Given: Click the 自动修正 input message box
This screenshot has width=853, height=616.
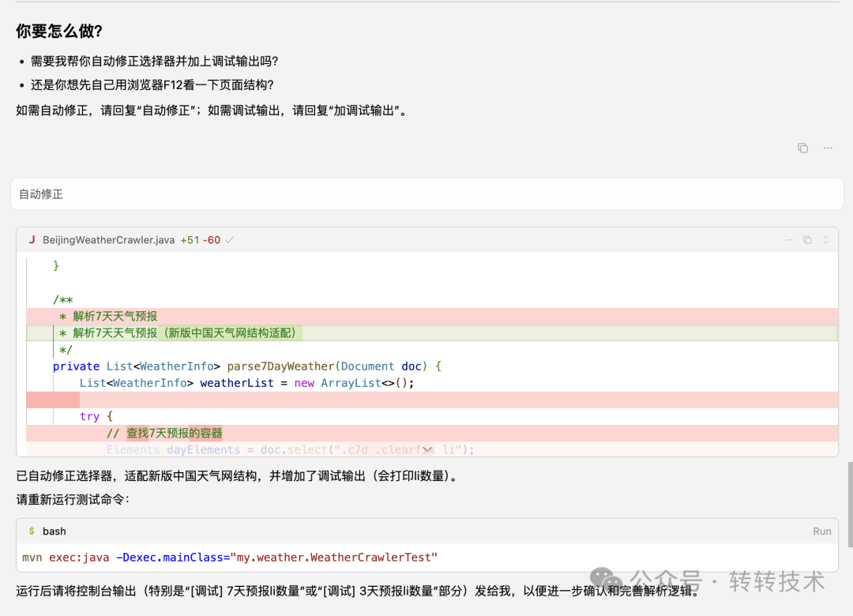Looking at the screenshot, I should (x=427, y=194).
